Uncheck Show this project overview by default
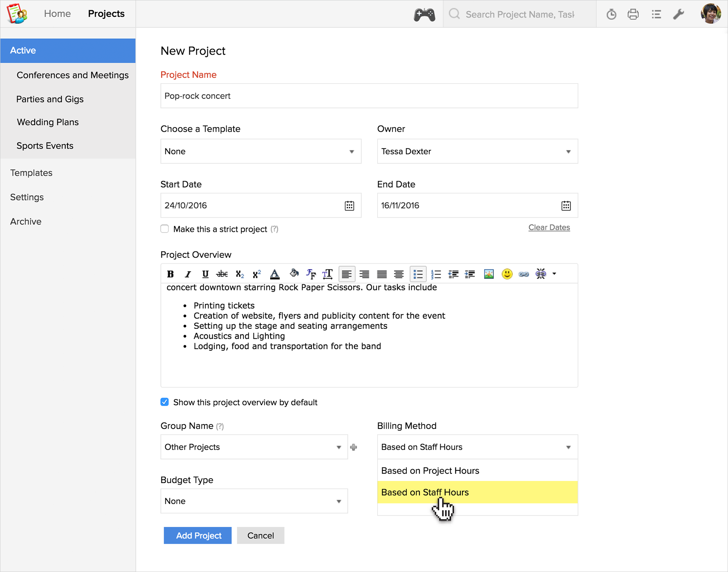The width and height of the screenshot is (728, 572). coord(165,402)
